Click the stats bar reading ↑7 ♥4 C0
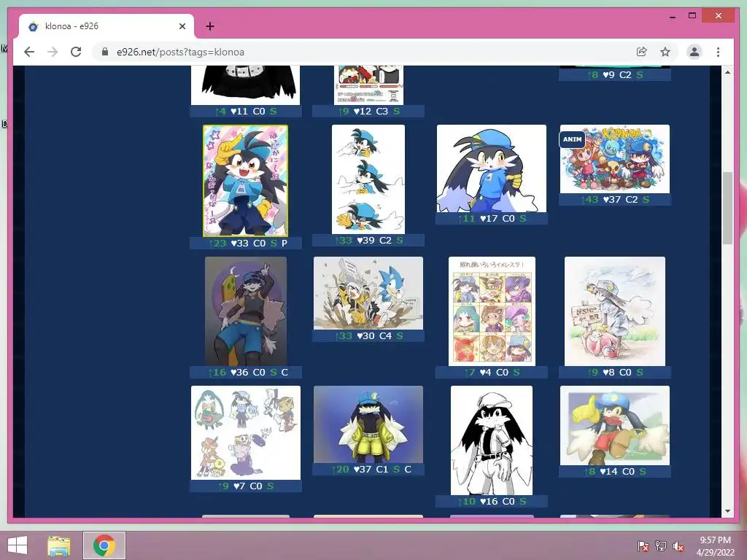The image size is (747, 560). (492, 372)
